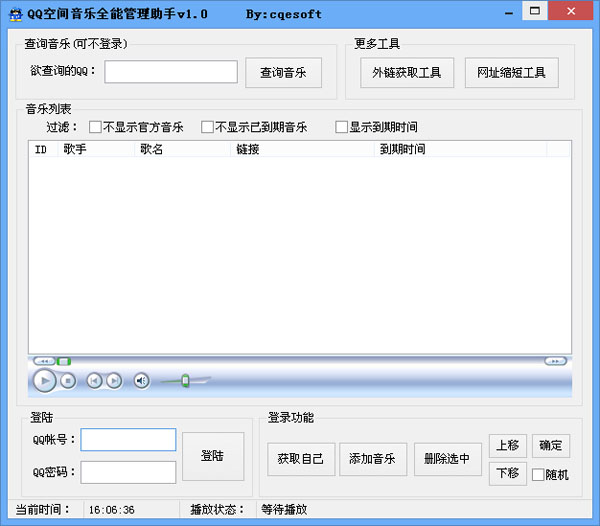Click the play button in media player

(x=44, y=381)
